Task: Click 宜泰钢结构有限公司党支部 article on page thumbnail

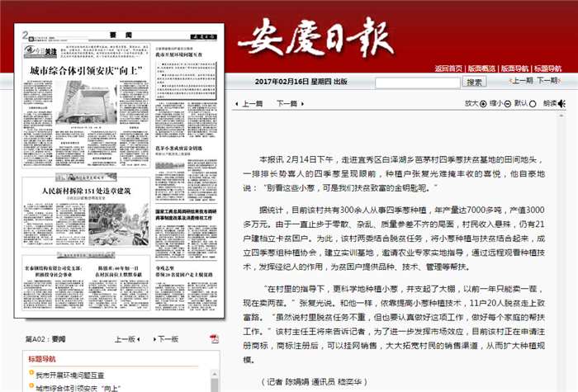Action: (54, 287)
